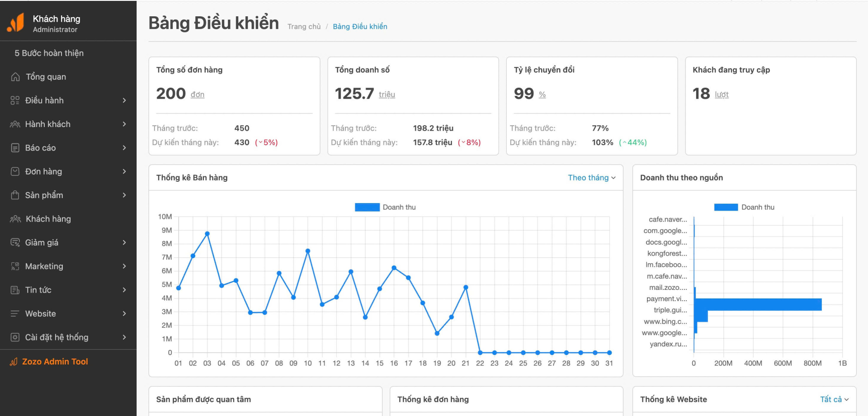Click the 8% revenue decrease indicator
The image size is (868, 416).
pyautogui.click(x=469, y=142)
